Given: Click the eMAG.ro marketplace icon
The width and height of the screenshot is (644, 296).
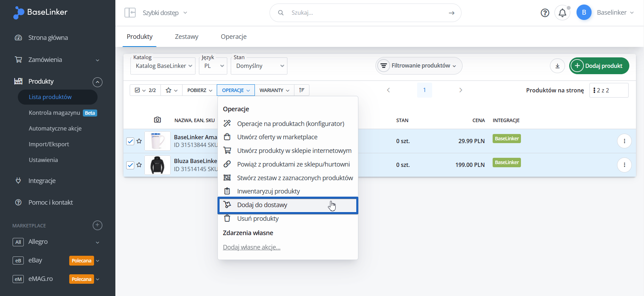Looking at the screenshot, I should pyautogui.click(x=18, y=279).
